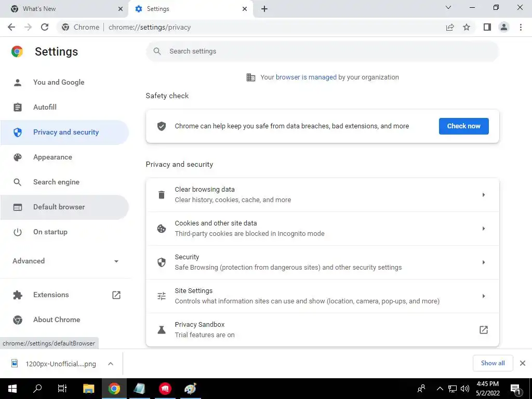Close the downloads bar

(x=523, y=363)
